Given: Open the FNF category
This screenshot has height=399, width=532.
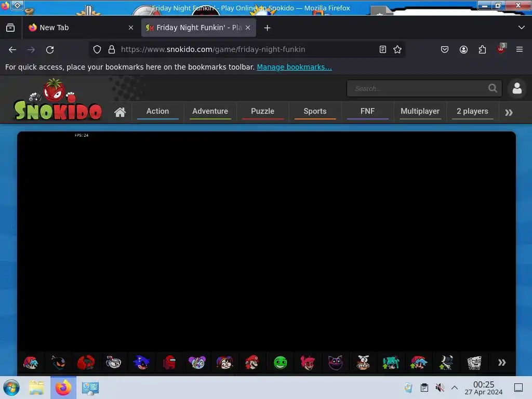Looking at the screenshot, I should click(367, 111).
